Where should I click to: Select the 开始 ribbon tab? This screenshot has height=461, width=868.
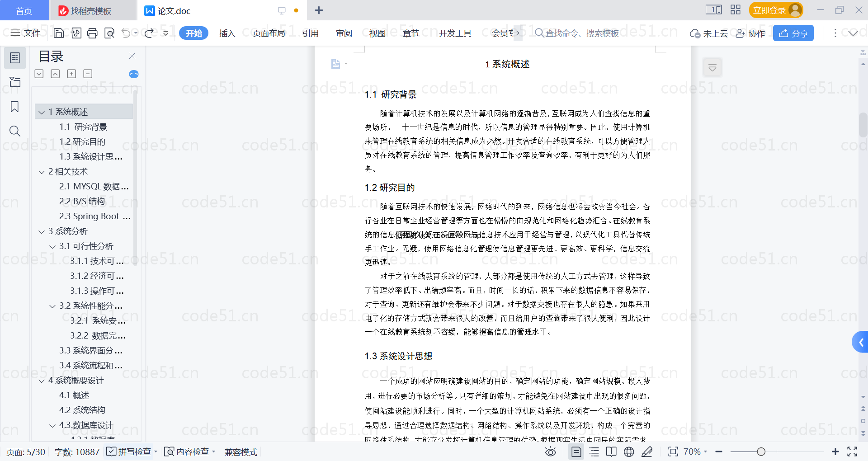(x=193, y=33)
